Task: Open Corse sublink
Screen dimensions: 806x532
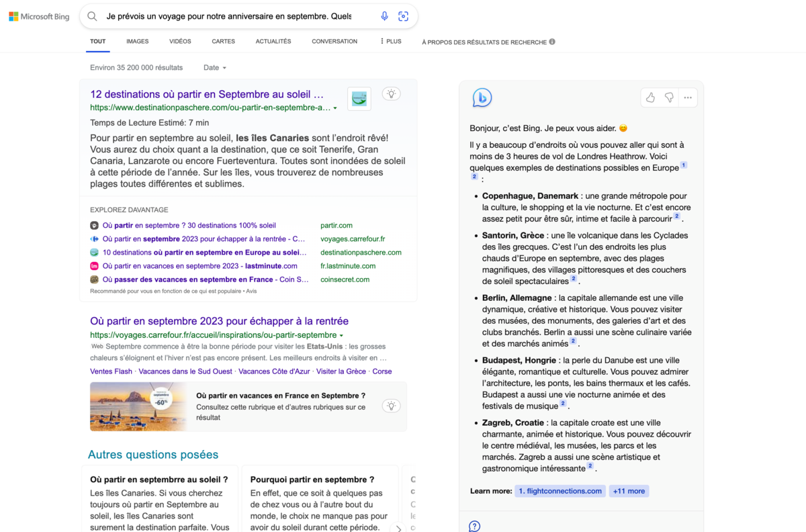Action: (x=382, y=371)
